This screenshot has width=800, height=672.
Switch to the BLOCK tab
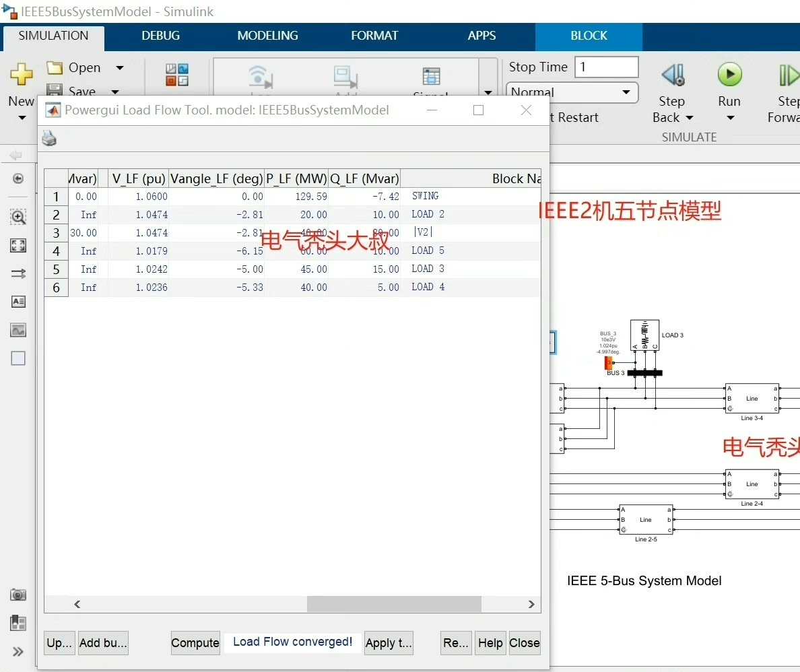[x=589, y=36]
